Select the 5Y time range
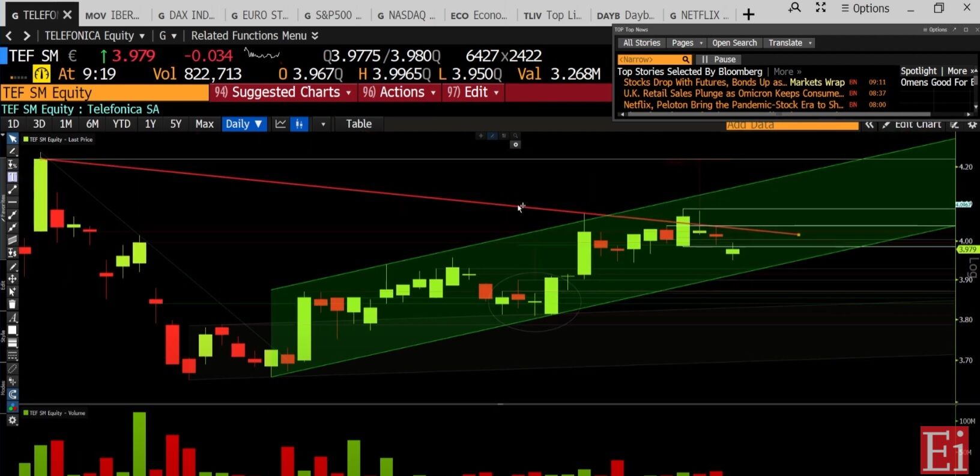This screenshot has height=476, width=980. [175, 124]
